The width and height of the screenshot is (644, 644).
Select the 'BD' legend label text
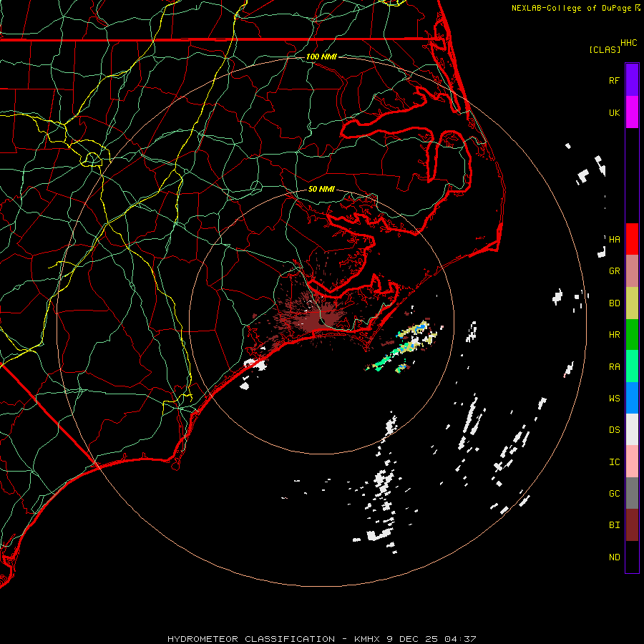point(614,303)
